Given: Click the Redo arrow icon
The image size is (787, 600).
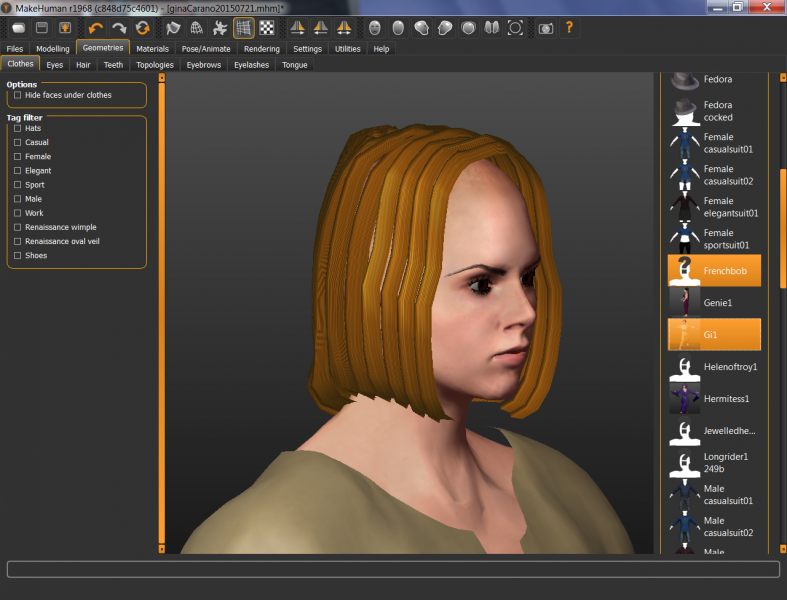Looking at the screenshot, I should coord(119,28).
